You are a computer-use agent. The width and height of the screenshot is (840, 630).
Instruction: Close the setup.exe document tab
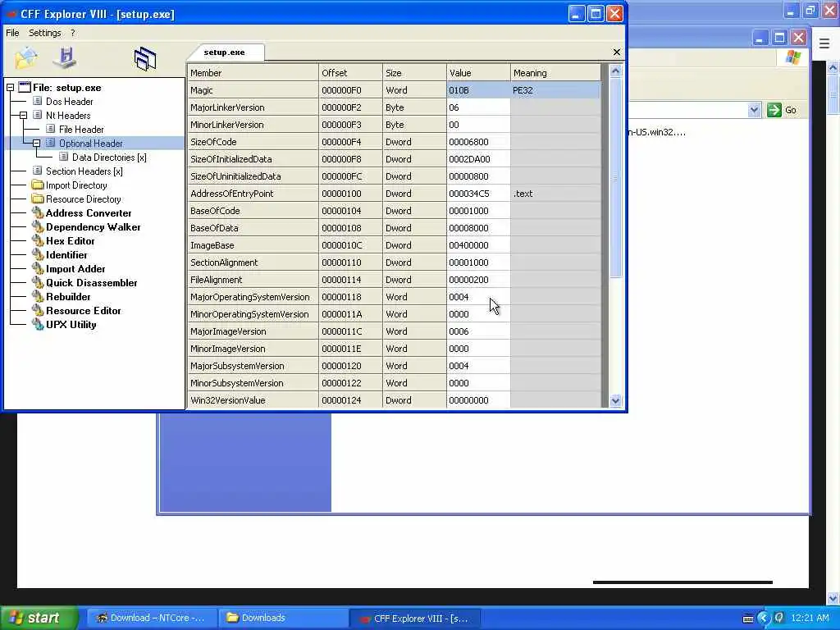click(x=617, y=52)
